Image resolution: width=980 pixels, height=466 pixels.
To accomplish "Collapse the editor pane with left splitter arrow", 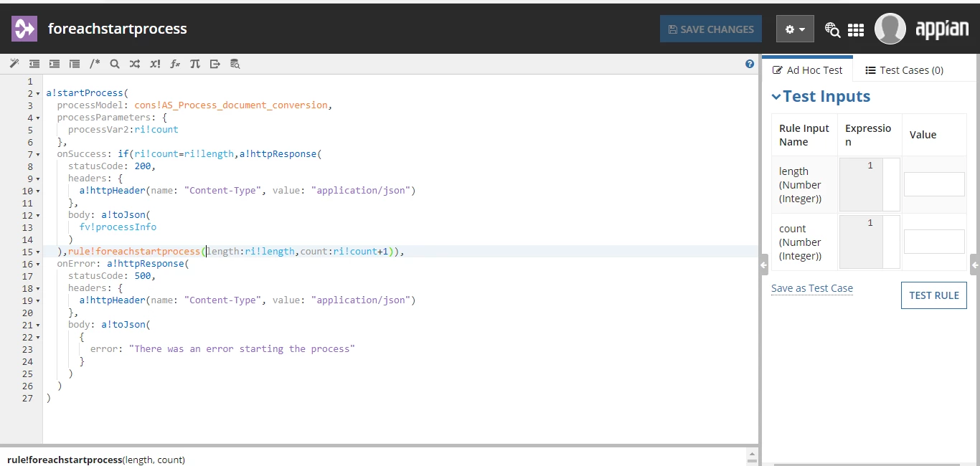I will click(x=763, y=265).
